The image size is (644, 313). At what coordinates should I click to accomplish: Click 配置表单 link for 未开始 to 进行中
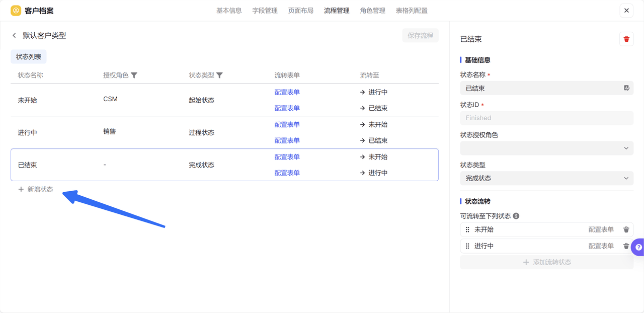pos(287,92)
